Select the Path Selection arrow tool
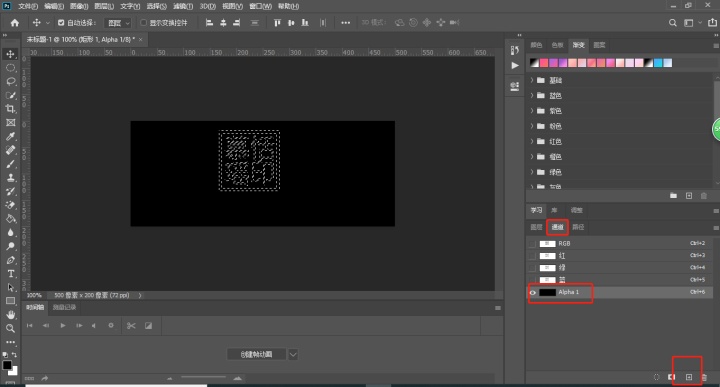 click(x=10, y=288)
